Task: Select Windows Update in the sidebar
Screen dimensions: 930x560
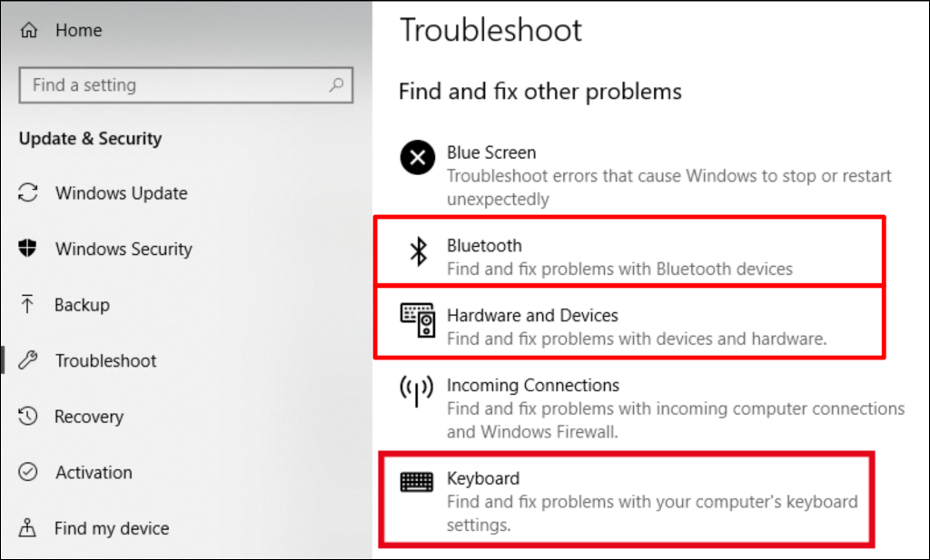Action: pyautogui.click(x=123, y=193)
